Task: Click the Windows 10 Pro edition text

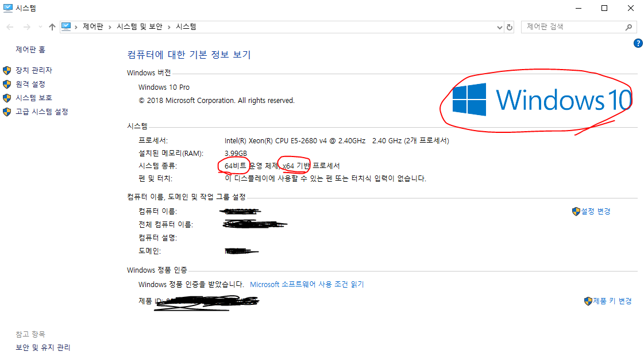Action: point(164,87)
